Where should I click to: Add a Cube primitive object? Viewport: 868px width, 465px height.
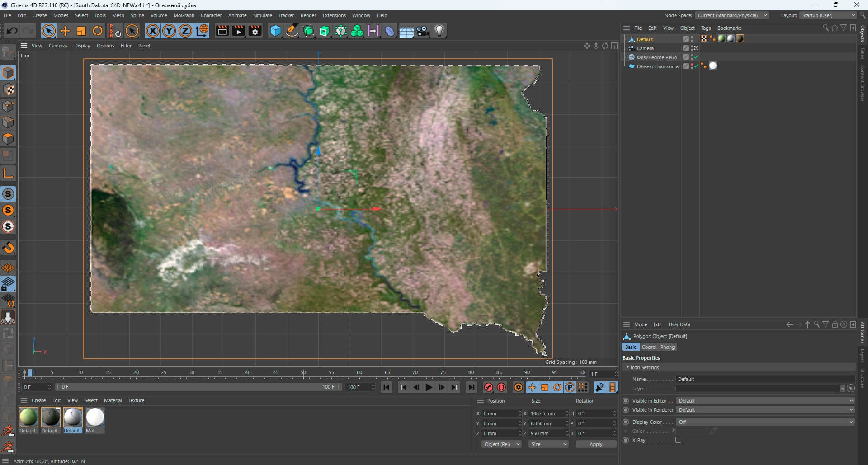[x=275, y=31]
